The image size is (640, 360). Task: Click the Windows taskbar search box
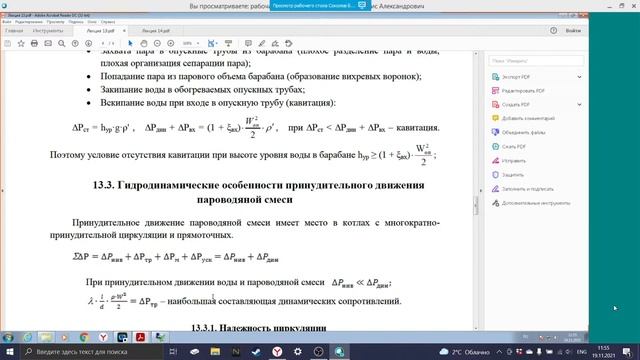pyautogui.click(x=91, y=352)
